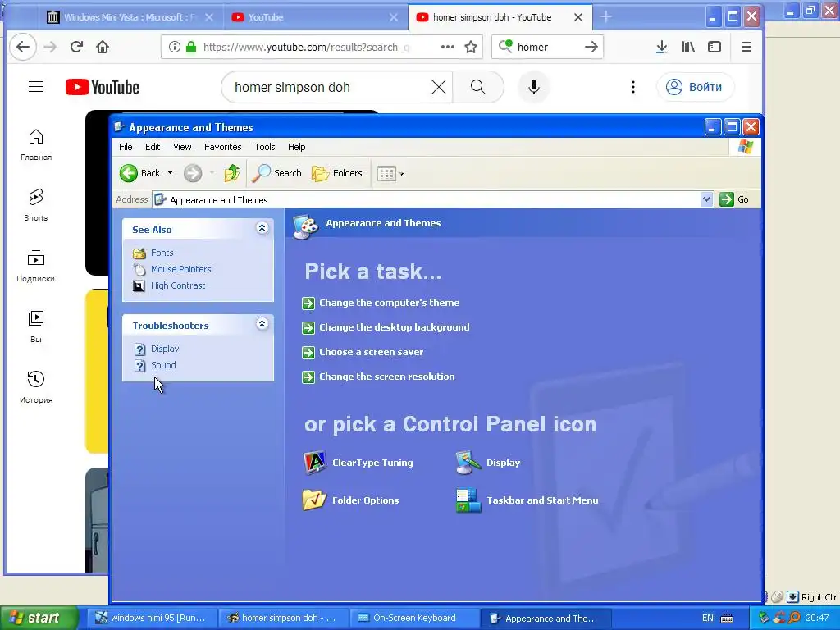Click the Войти sign-in button
840x630 pixels.
(x=695, y=87)
